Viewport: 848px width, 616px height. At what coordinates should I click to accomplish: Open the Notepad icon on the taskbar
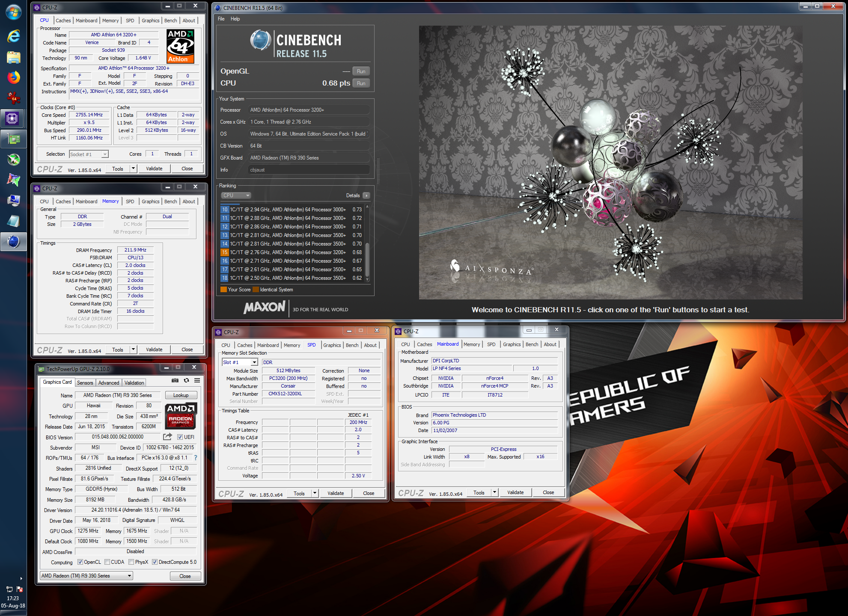13,221
